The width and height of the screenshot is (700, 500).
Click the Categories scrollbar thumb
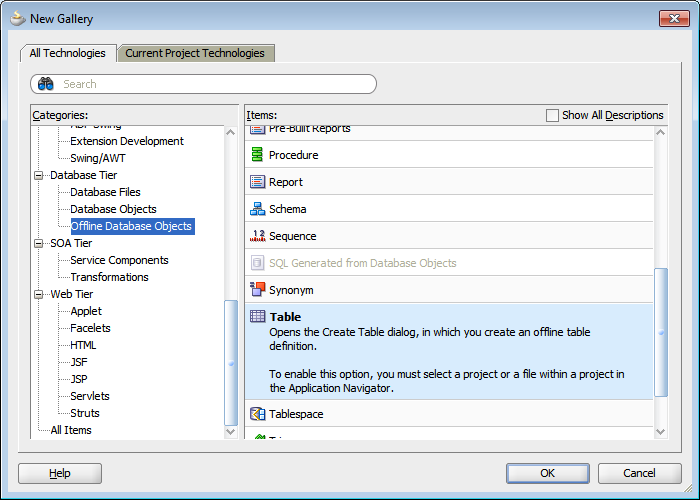click(x=231, y=362)
